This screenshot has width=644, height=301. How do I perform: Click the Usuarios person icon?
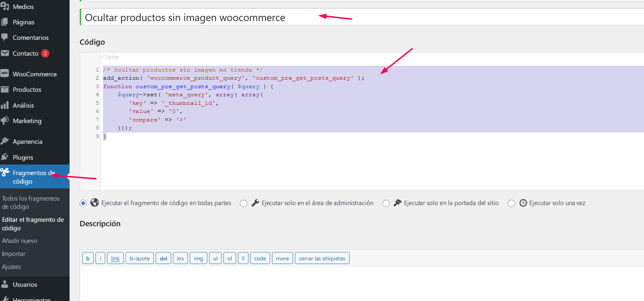pos(5,284)
